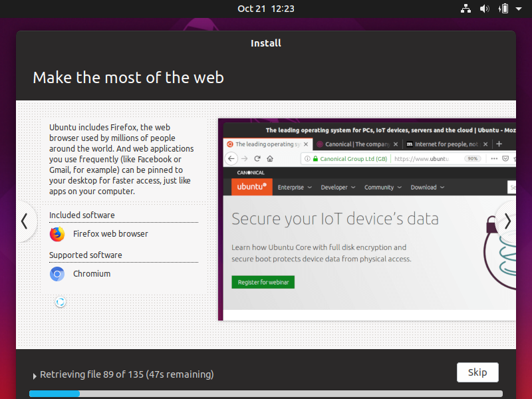
Task: Click the browser home icon
Action: pyautogui.click(x=270, y=158)
